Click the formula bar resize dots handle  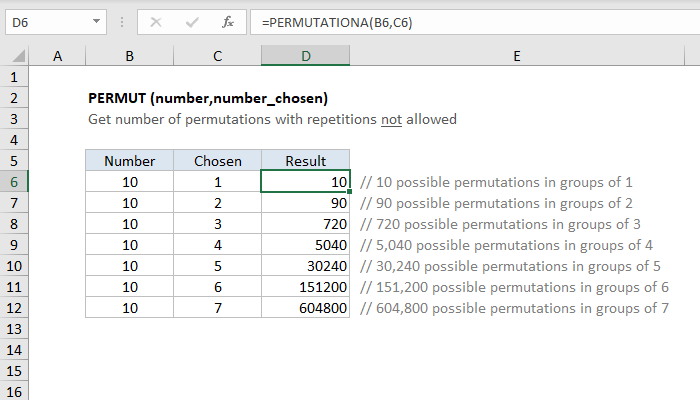[122, 22]
